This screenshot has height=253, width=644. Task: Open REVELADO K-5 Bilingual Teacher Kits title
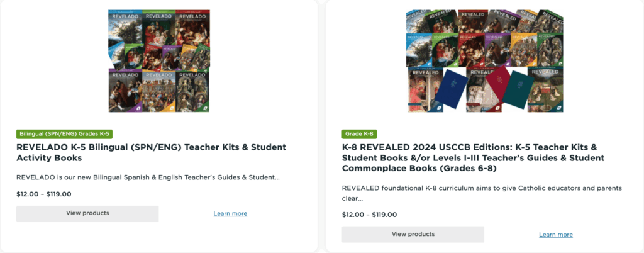click(x=150, y=153)
